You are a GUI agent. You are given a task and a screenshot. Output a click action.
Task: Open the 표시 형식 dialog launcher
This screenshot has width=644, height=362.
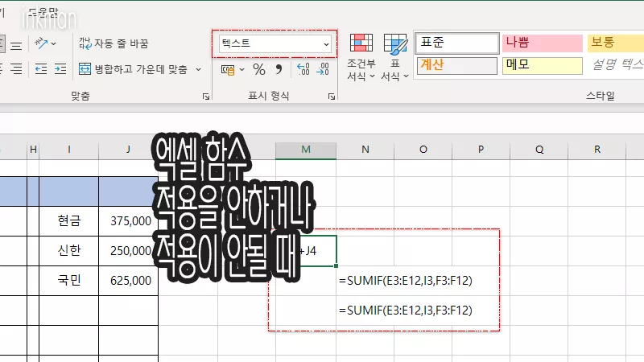pos(332,97)
